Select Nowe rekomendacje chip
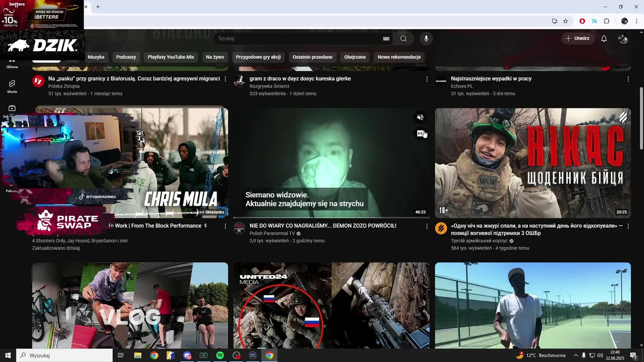644x362 pixels. tap(399, 57)
